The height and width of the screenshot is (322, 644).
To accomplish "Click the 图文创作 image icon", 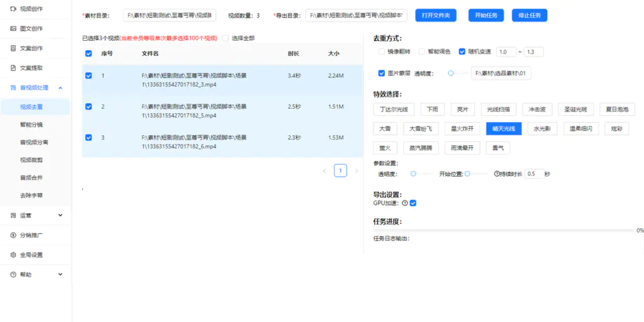I will 14,28.
